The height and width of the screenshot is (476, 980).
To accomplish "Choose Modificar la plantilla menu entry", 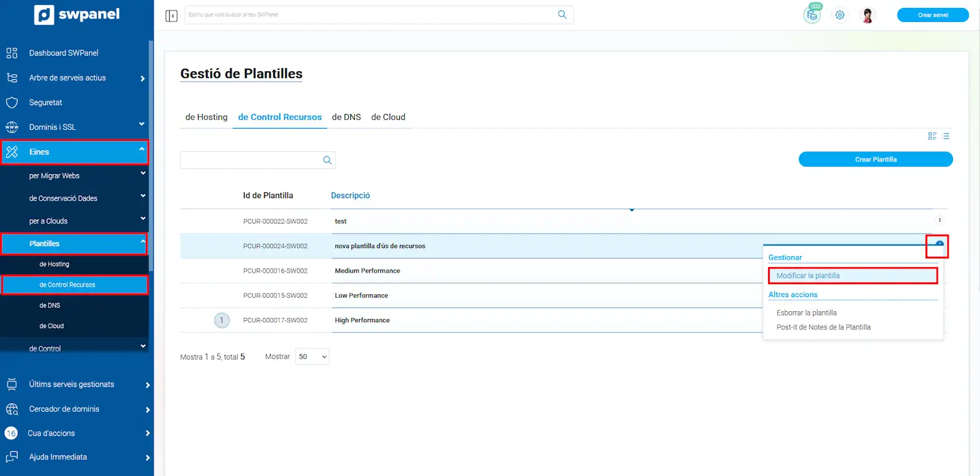I will pyautogui.click(x=853, y=276).
